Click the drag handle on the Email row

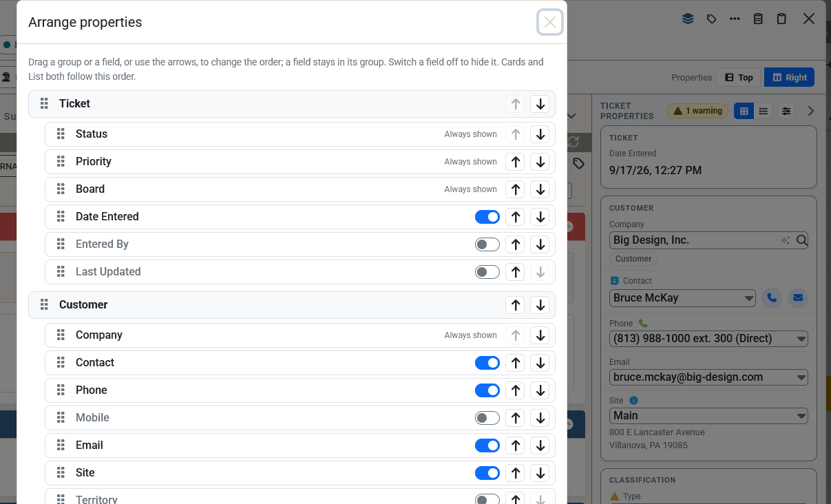(x=61, y=445)
